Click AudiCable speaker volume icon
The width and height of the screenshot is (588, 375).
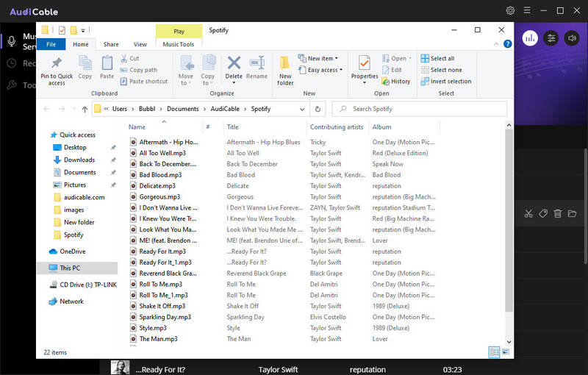(x=572, y=38)
